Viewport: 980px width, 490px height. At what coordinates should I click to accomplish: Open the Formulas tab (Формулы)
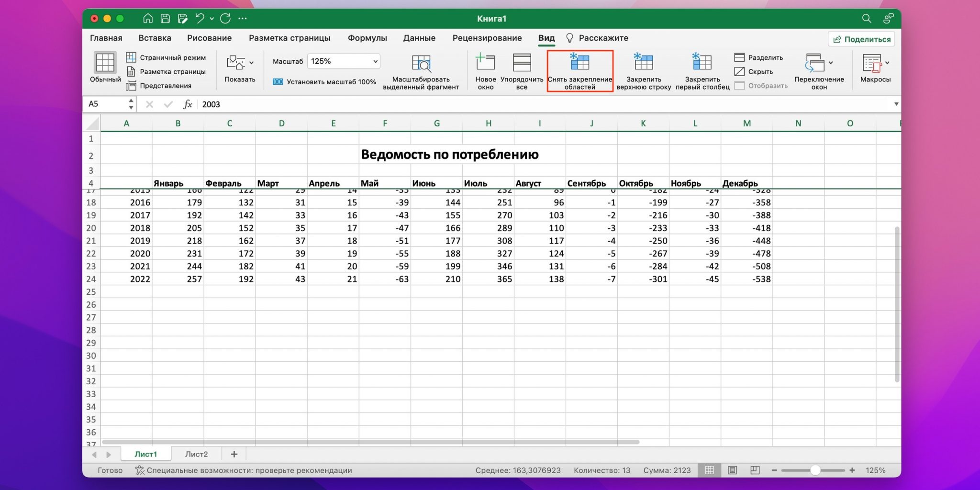367,38
